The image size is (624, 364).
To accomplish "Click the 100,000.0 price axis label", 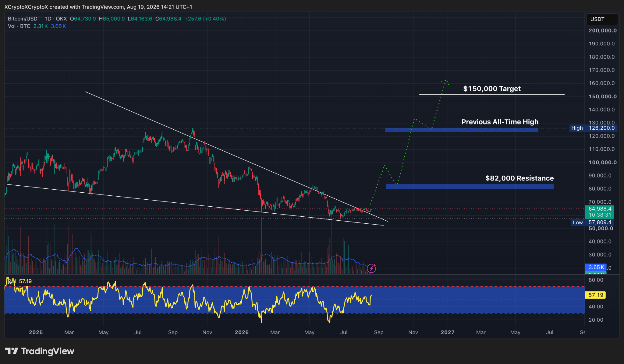I will 603,163.
